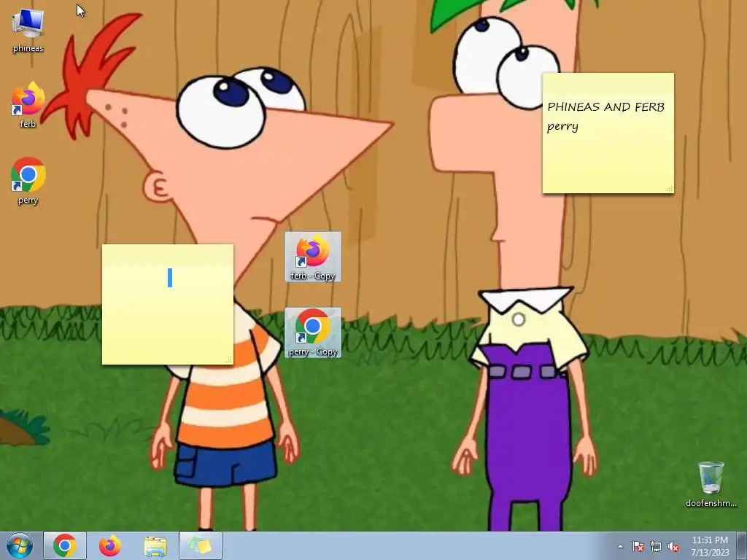This screenshot has width=747, height=560.
Task: Switch to Sticky Notes in the taskbar
Action: (201, 545)
